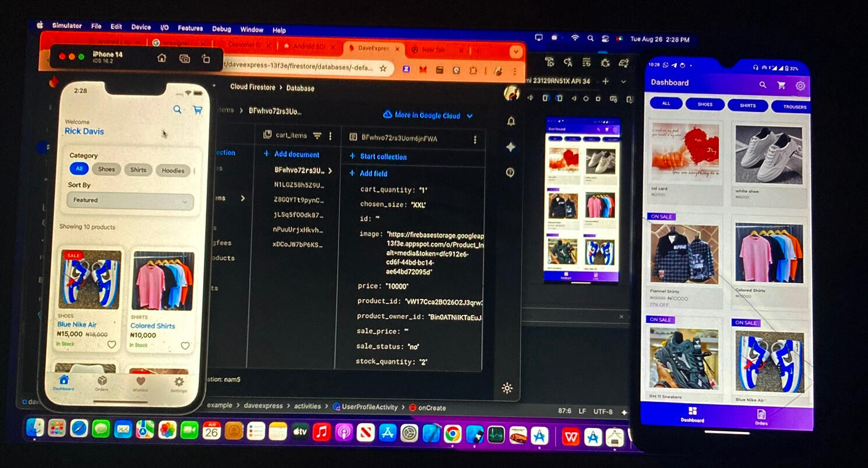Image resolution: width=868 pixels, height=468 pixels.
Task: Open the Gemini sparkle assistant in Firebase
Action: point(511,147)
